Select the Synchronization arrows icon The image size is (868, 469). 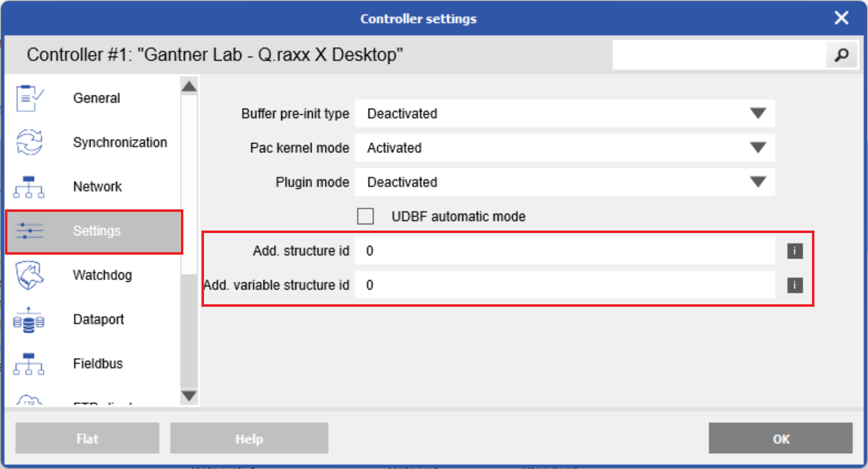29,142
